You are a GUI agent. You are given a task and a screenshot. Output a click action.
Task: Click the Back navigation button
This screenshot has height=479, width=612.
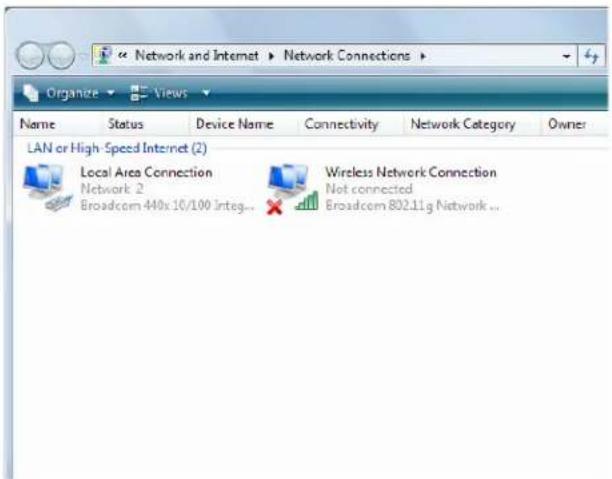[30, 55]
